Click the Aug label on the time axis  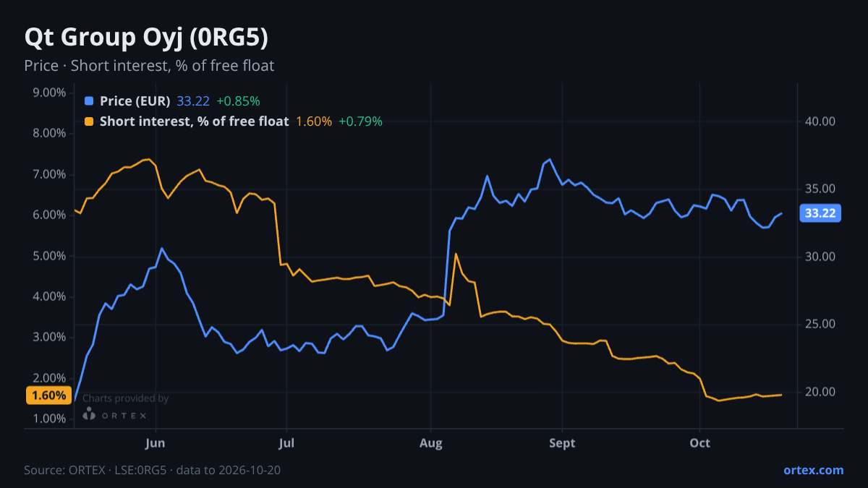click(x=430, y=443)
